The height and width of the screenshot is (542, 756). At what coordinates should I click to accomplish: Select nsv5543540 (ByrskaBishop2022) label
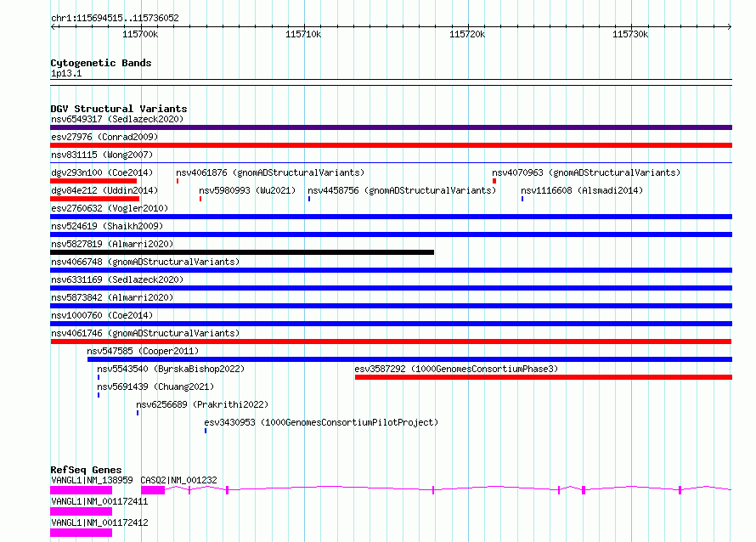pyautogui.click(x=171, y=369)
